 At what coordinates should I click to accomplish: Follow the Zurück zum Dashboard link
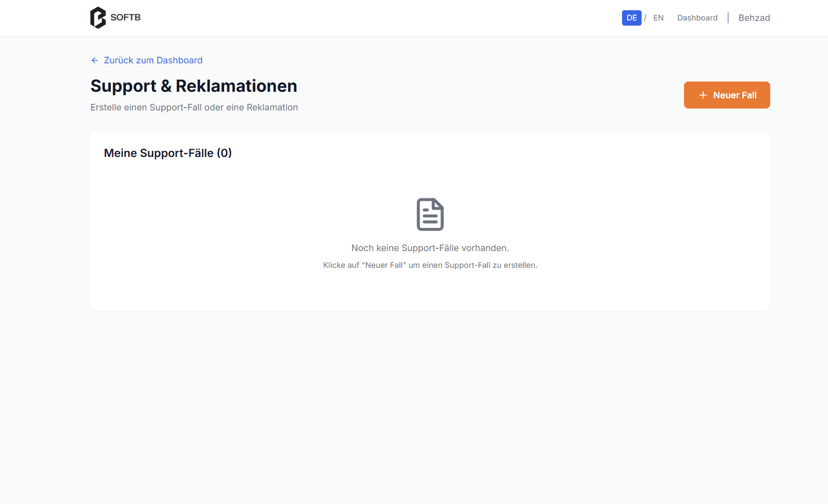pyautogui.click(x=153, y=61)
